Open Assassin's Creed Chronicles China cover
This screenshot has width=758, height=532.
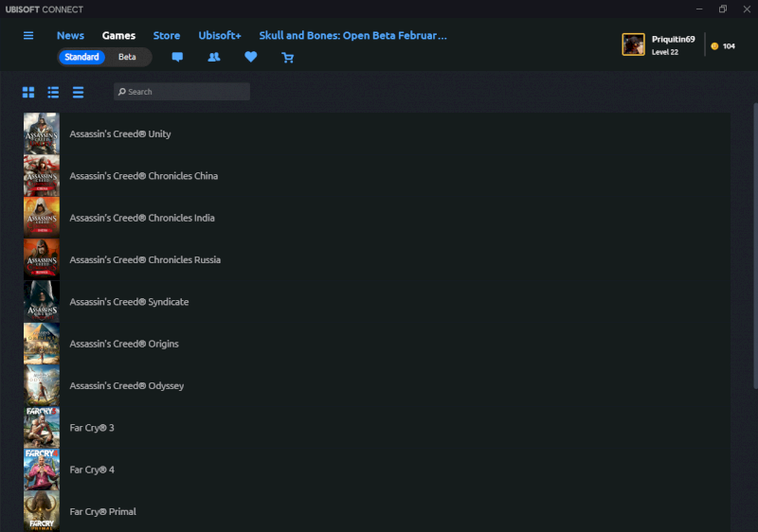point(42,176)
